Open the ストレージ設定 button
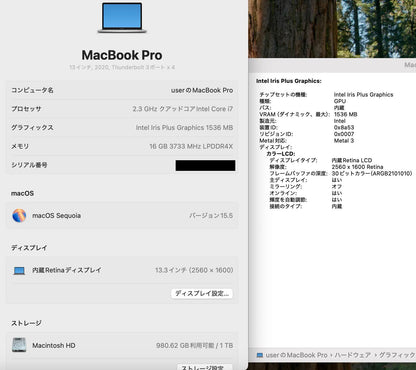Image resolution: width=416 pixels, height=370 pixels. click(204, 367)
